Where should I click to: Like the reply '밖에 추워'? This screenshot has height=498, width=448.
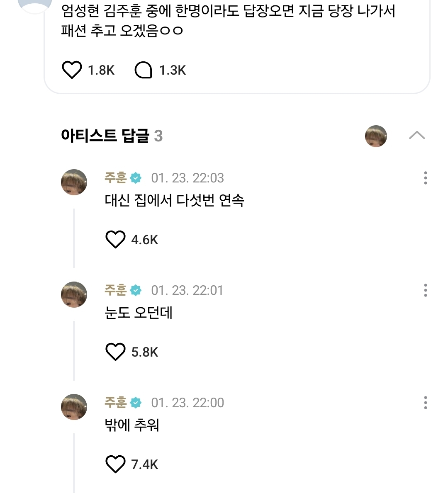tap(115, 464)
